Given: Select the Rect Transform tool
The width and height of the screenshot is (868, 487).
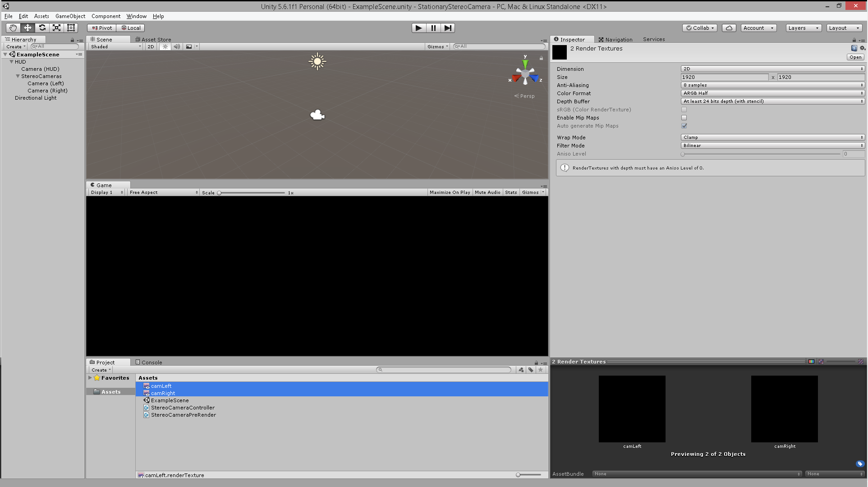Looking at the screenshot, I should (x=71, y=28).
